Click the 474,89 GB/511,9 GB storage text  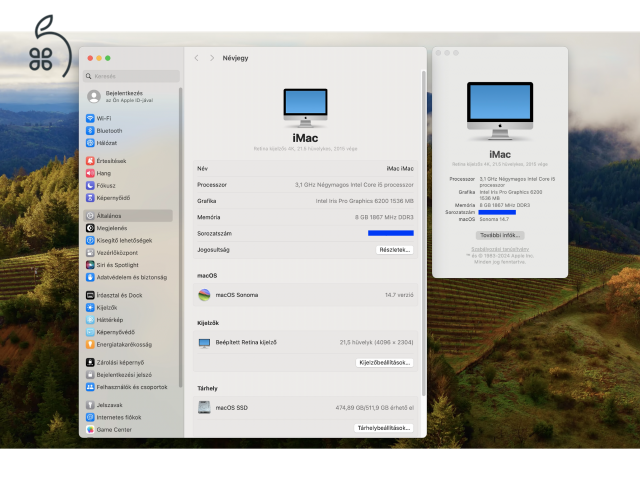pyautogui.click(x=375, y=407)
